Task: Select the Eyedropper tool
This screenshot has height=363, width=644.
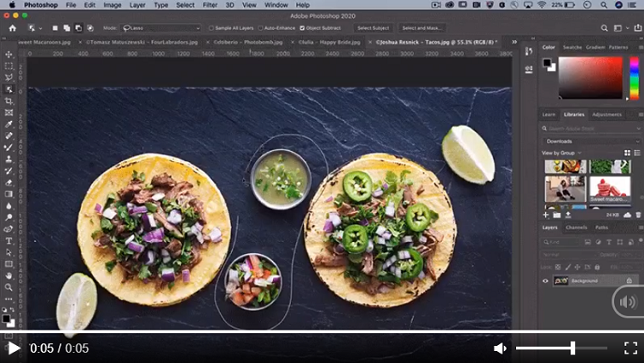Action: pos(9,124)
